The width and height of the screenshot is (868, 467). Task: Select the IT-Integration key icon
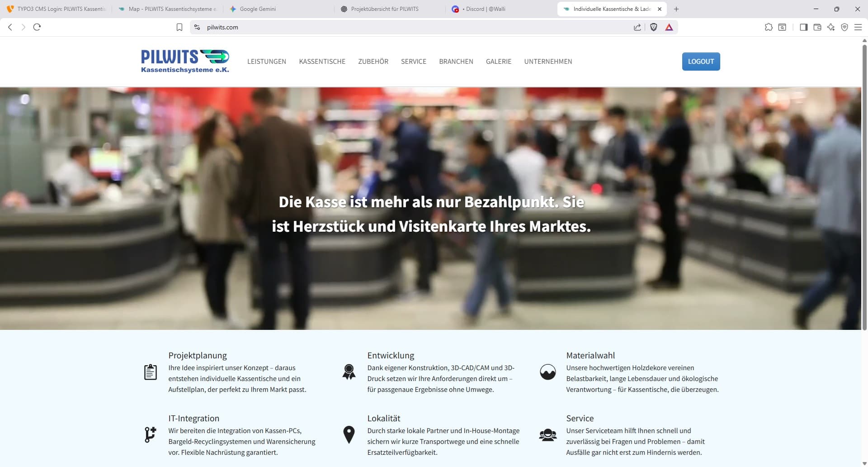(150, 434)
